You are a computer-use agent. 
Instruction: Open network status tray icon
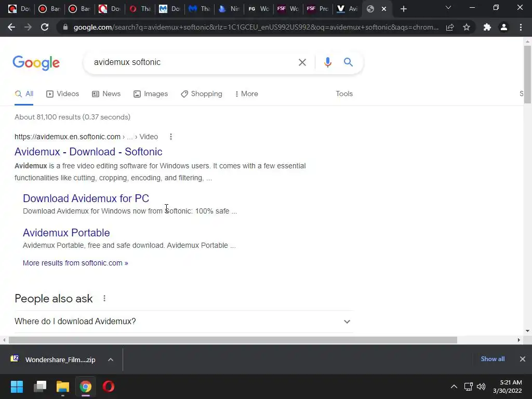coord(469,387)
